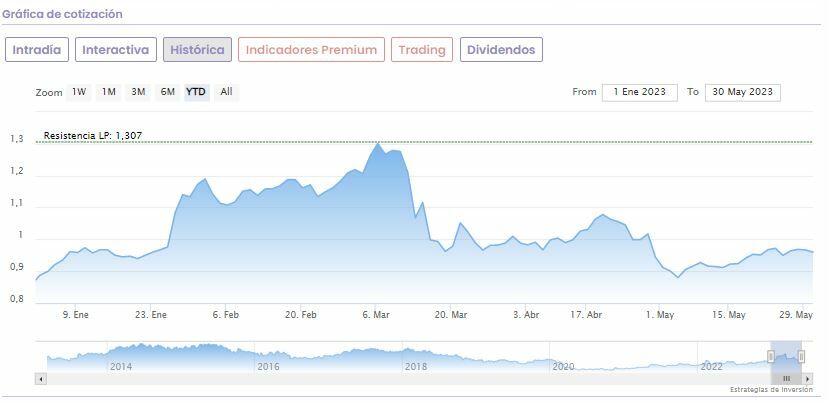Activate the YTD zoom button
This screenshot has width=829, height=404.
[197, 92]
